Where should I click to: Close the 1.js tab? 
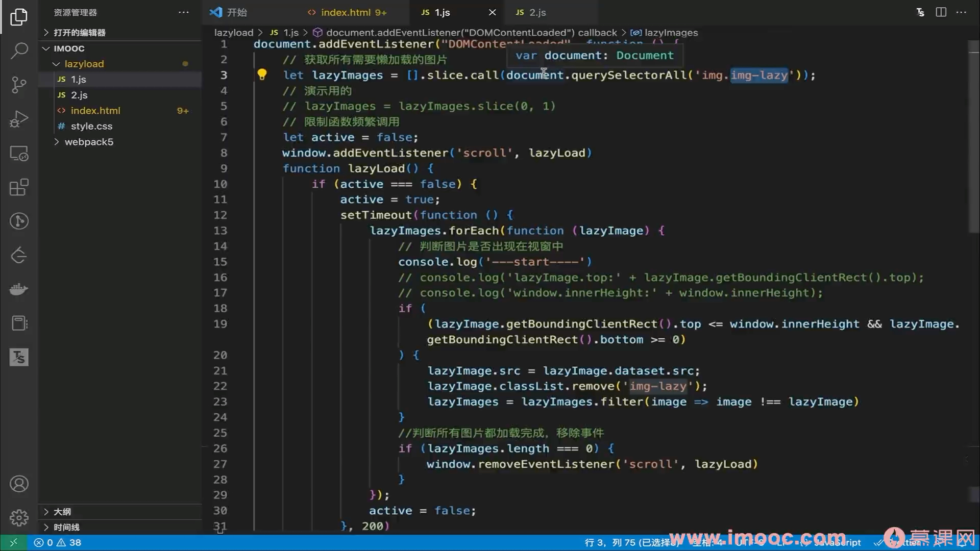click(x=492, y=12)
